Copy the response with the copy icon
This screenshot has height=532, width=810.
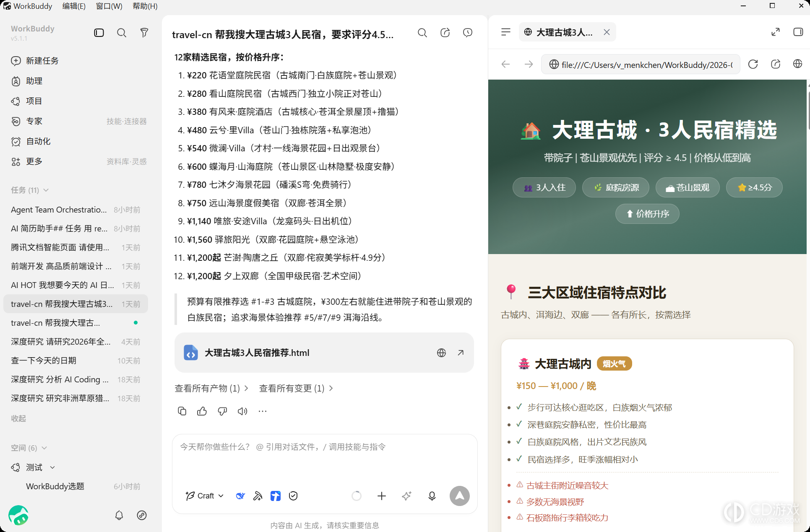tap(182, 411)
